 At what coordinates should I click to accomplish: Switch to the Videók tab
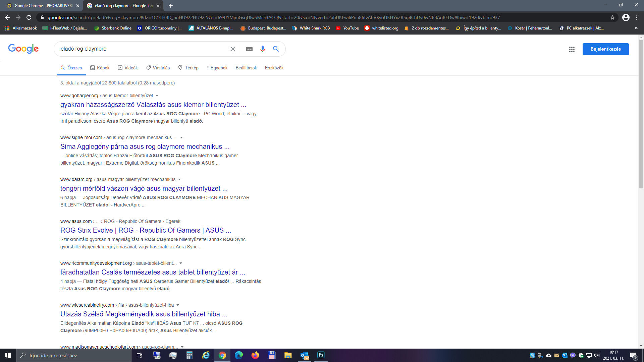click(128, 68)
